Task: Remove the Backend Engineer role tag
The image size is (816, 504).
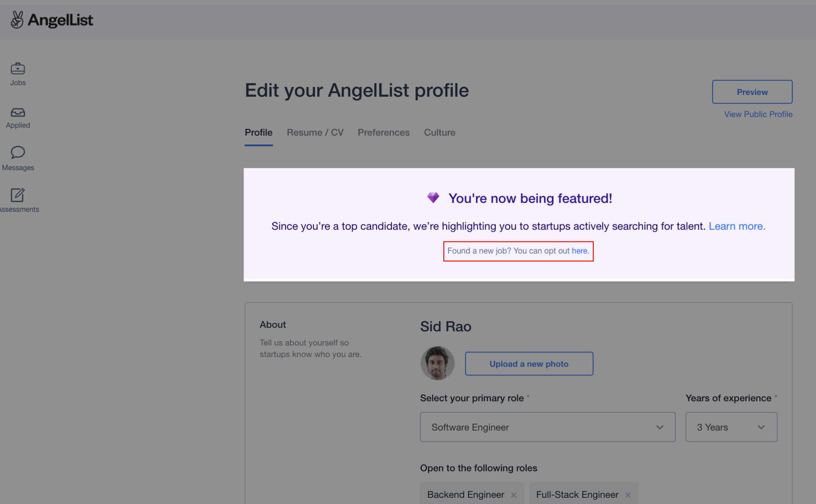Action: click(513, 495)
